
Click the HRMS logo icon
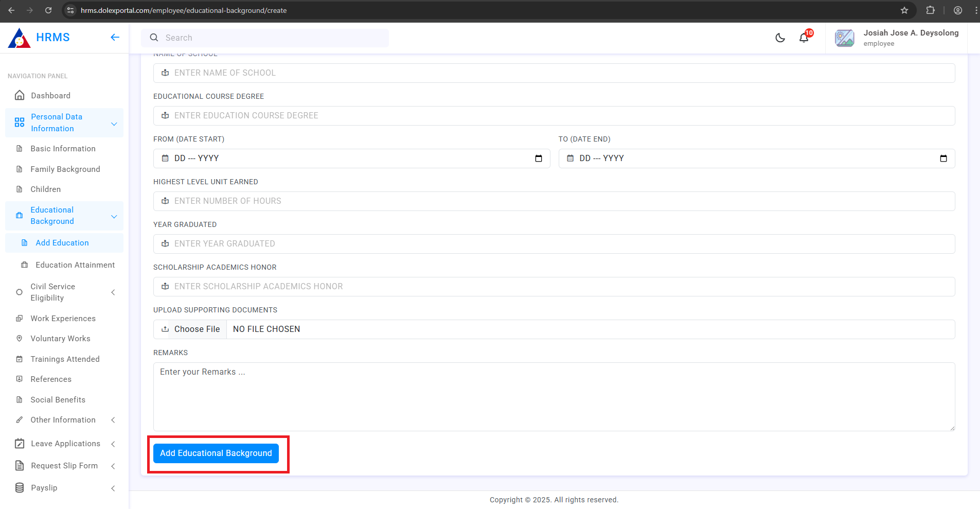[20, 38]
